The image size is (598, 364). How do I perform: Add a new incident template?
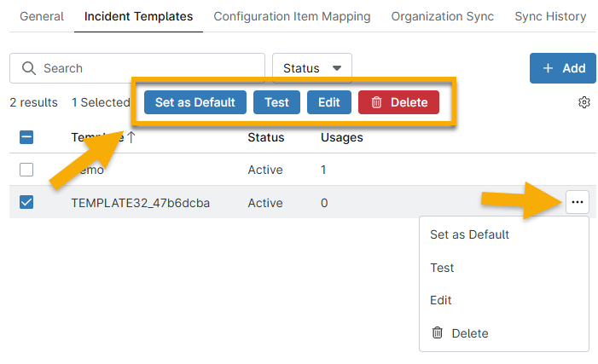(562, 68)
